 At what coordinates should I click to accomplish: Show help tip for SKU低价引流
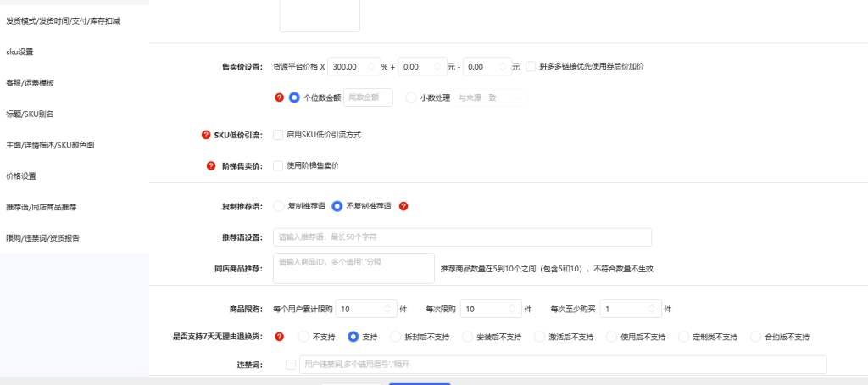tap(206, 135)
